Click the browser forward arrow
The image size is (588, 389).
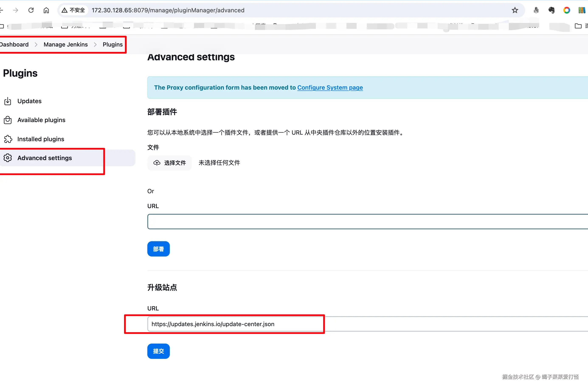(16, 10)
